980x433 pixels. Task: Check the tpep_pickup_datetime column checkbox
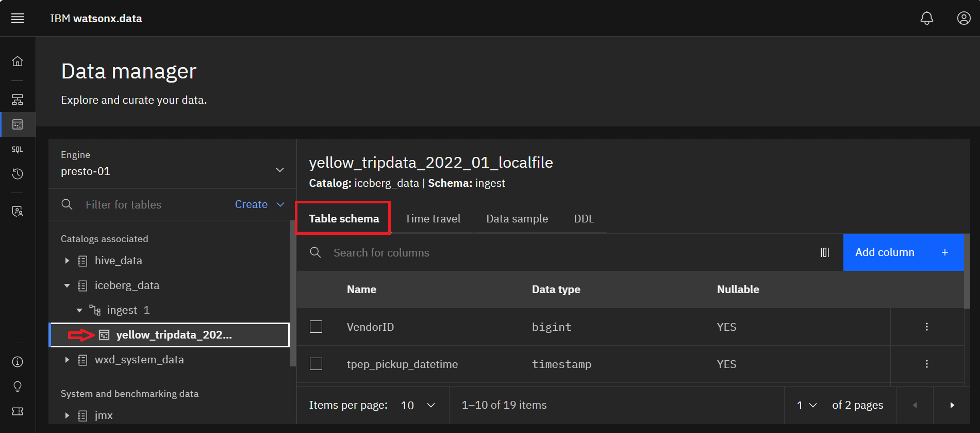(x=316, y=364)
